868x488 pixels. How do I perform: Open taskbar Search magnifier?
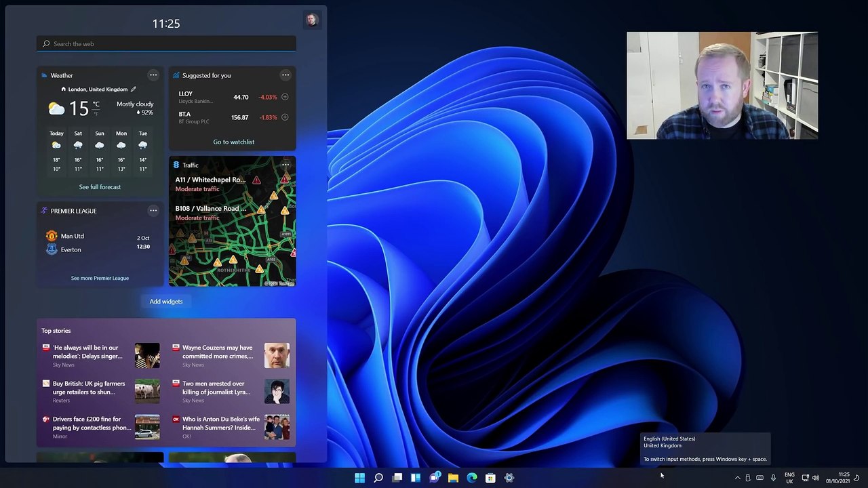click(378, 478)
